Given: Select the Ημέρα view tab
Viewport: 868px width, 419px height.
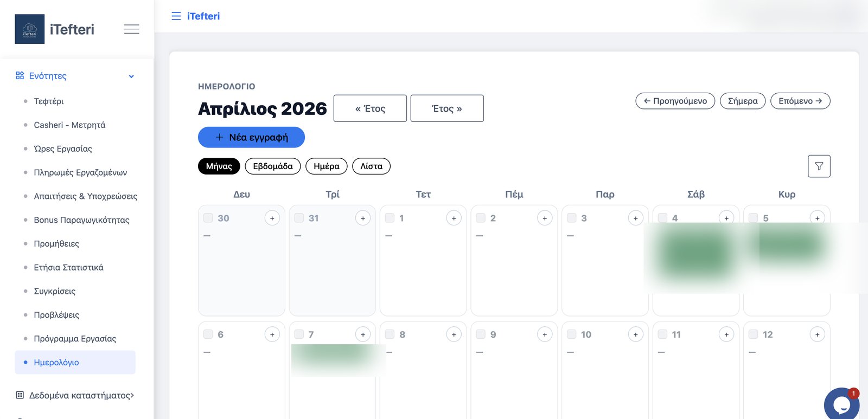Looking at the screenshot, I should 327,166.
